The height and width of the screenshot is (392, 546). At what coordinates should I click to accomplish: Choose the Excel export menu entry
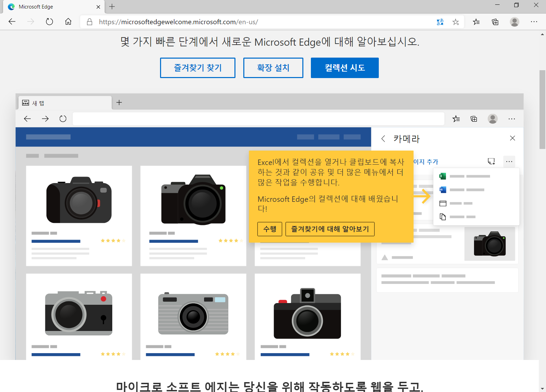coord(476,176)
